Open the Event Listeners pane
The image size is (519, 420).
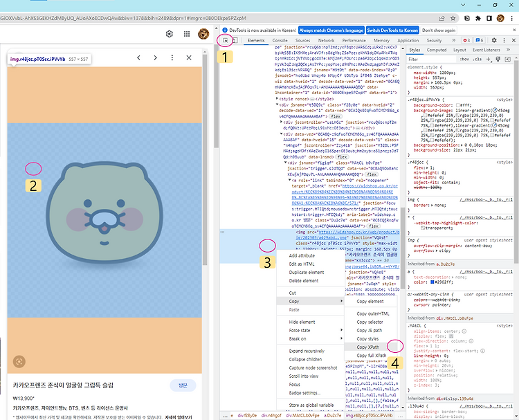[x=486, y=50]
